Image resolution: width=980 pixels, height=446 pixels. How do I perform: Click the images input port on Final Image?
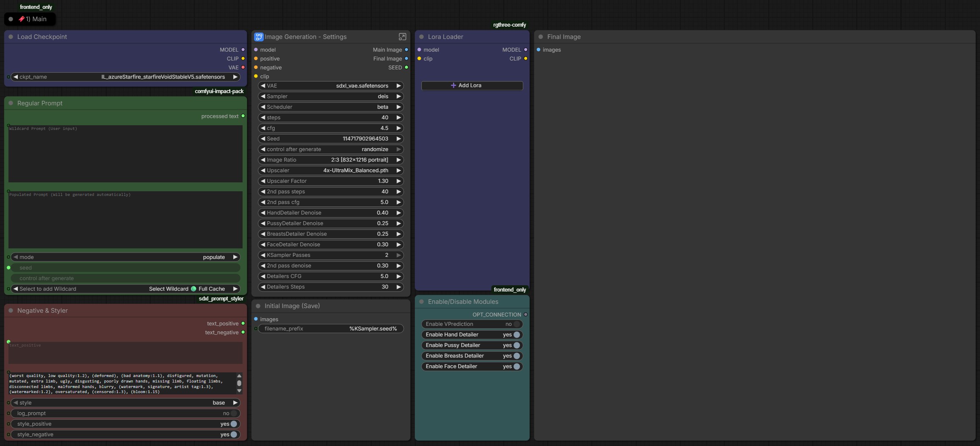(x=538, y=50)
